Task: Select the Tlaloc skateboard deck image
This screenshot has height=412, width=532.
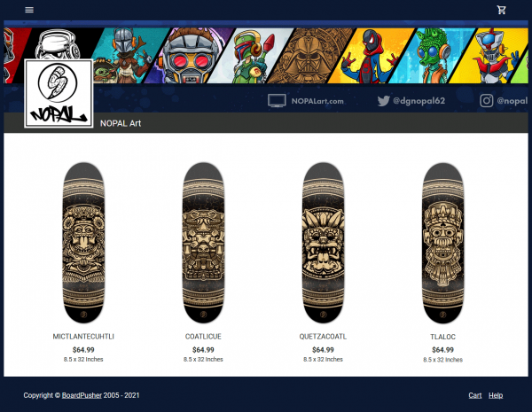Action: pyautogui.click(x=442, y=243)
